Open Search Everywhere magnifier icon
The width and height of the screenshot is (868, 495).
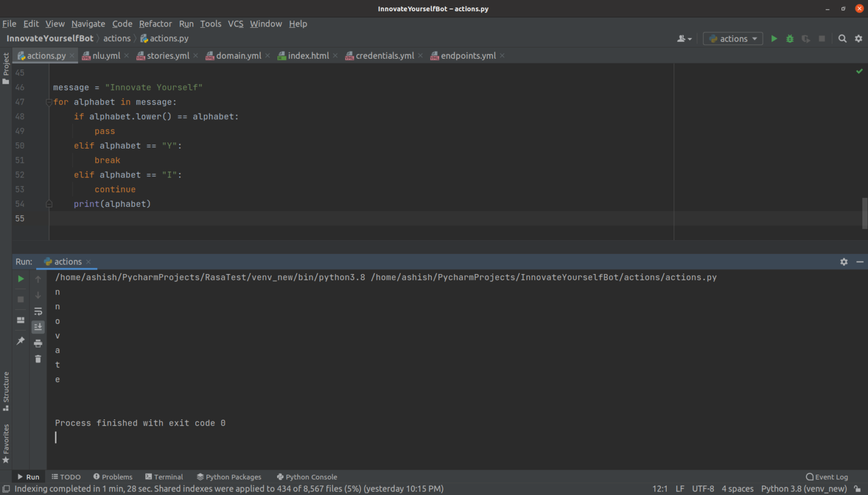coord(843,38)
